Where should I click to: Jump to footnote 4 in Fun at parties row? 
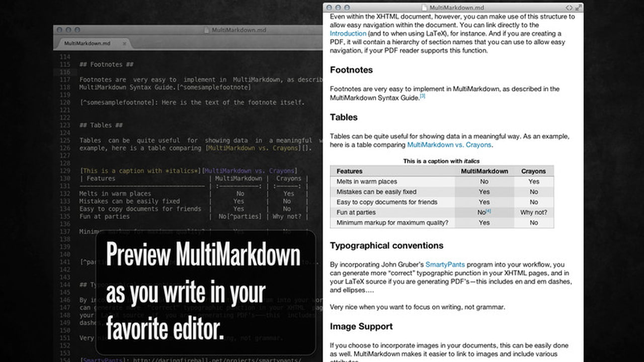(488, 211)
